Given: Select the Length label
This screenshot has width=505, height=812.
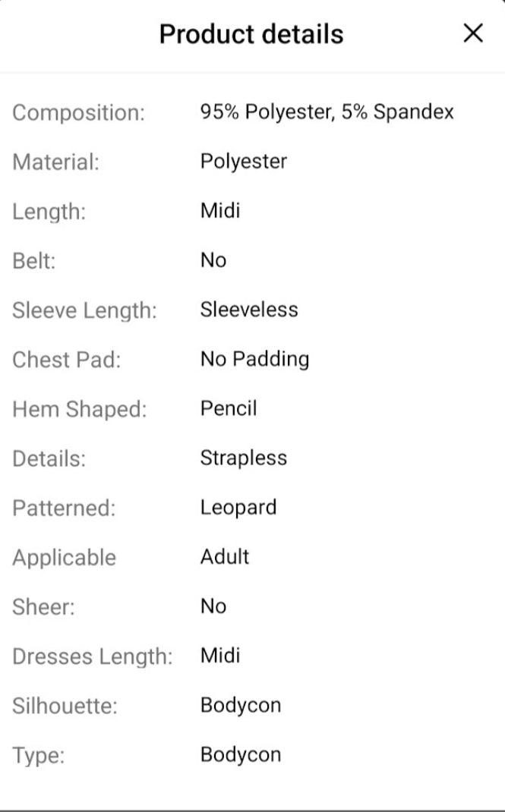Looking at the screenshot, I should coord(49,212).
